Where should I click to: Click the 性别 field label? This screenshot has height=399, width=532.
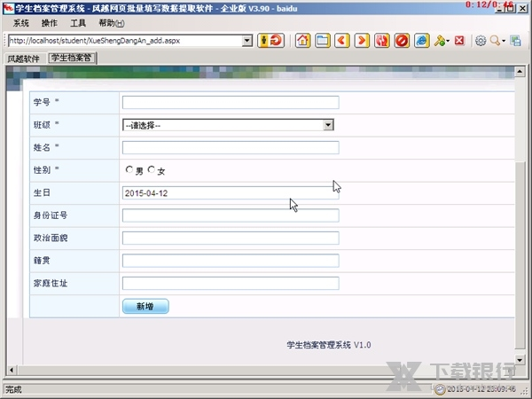(x=42, y=170)
